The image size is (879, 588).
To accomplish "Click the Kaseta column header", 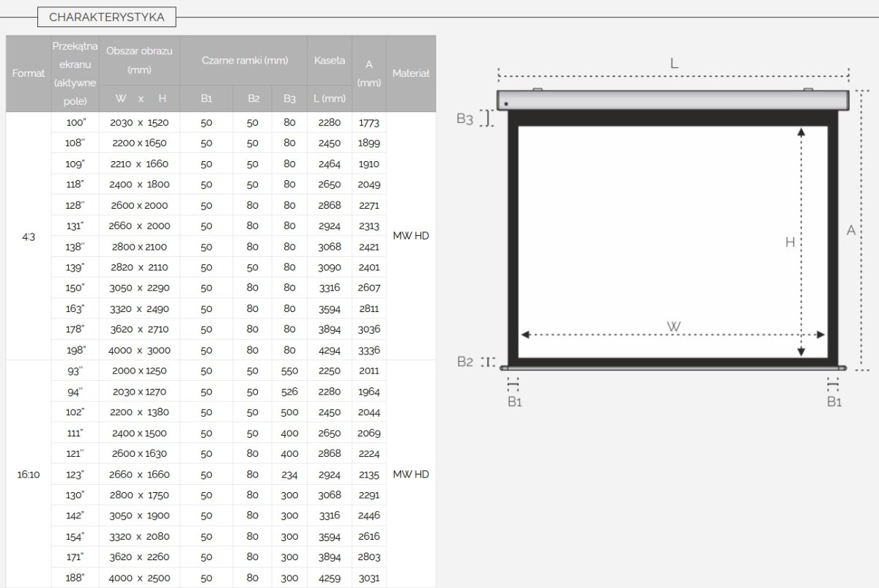I will click(x=330, y=60).
